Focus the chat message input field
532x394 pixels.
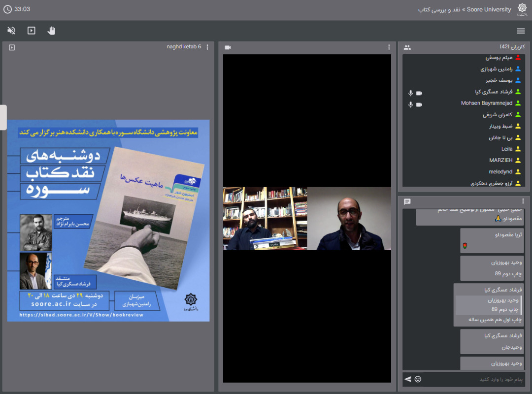[473, 379]
